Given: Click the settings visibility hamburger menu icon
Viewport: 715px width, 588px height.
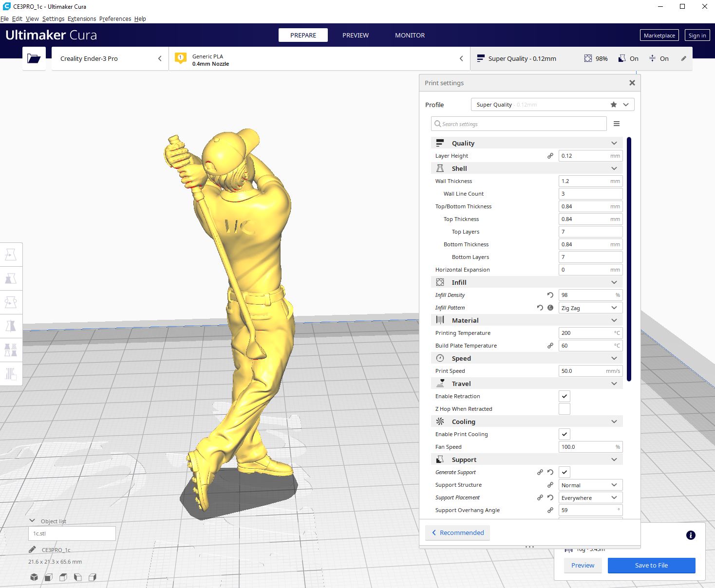Looking at the screenshot, I should (x=616, y=124).
